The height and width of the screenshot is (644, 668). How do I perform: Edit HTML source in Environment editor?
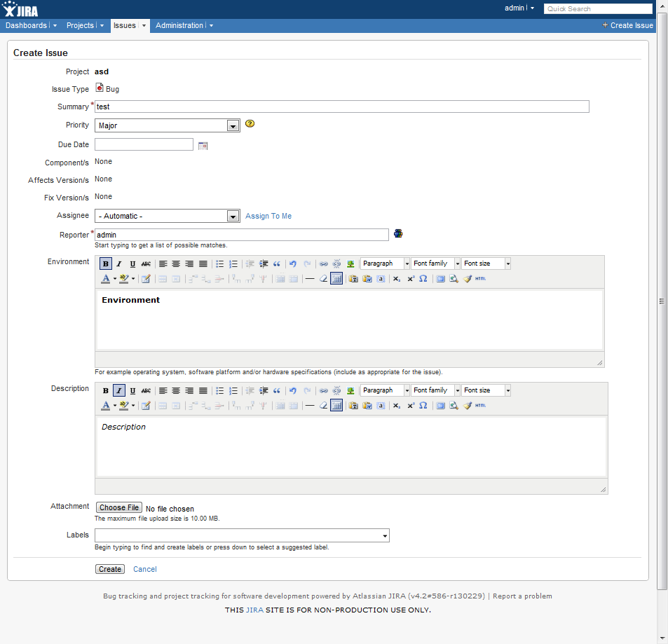(480, 278)
